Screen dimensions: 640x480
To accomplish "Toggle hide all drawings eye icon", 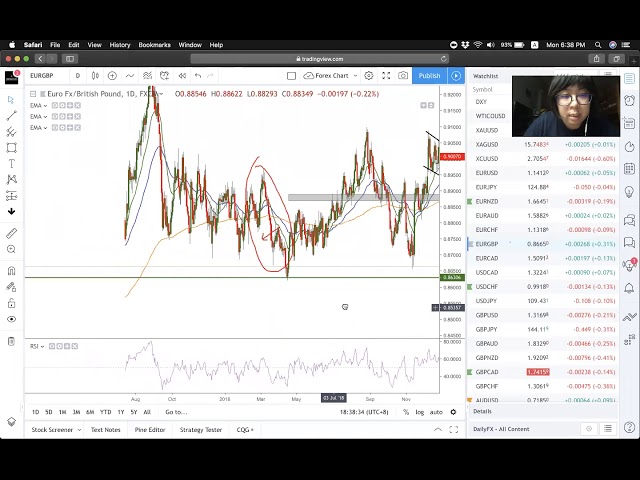I will pyautogui.click(x=11, y=319).
